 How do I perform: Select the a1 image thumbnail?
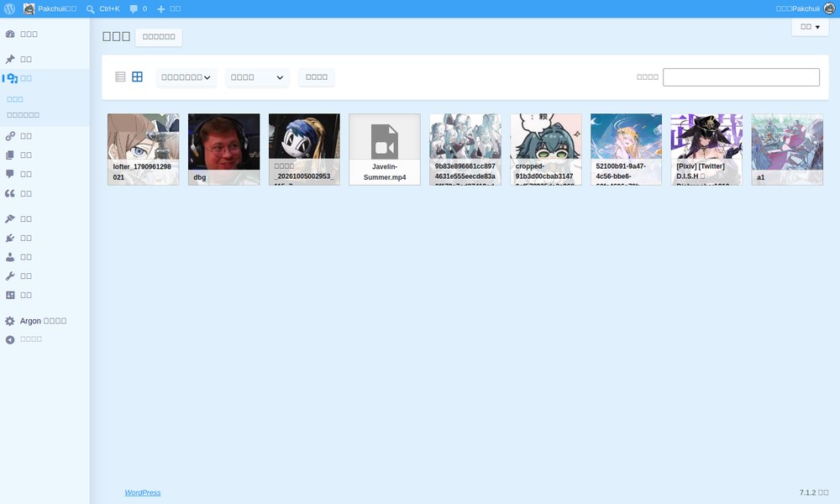tap(787, 150)
